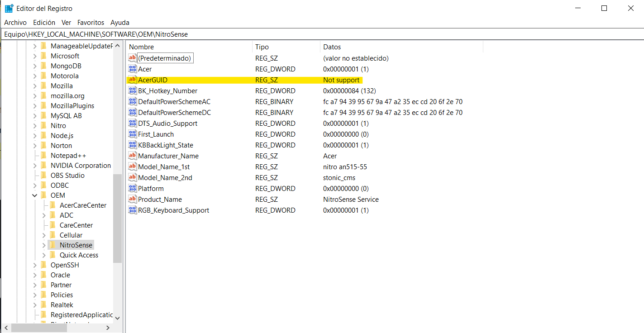Select the MozillaPlugins key in tree
This screenshot has height=333, width=644.
(72, 105)
